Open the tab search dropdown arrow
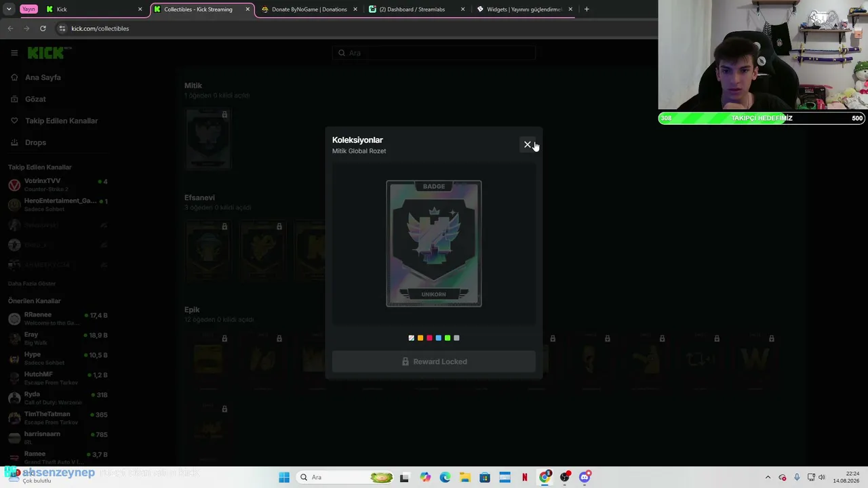 (9, 9)
